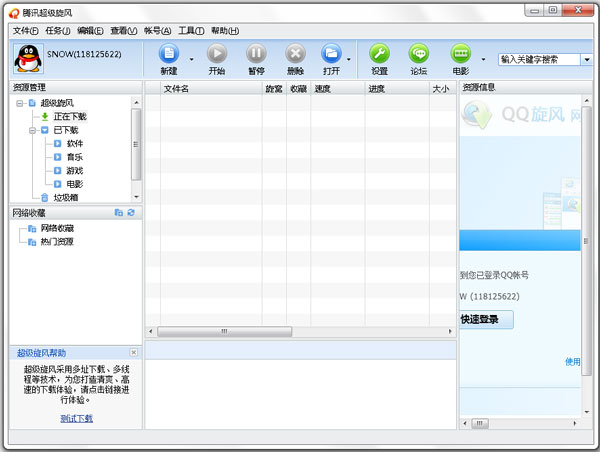Open the 任务(J) menu

click(58, 31)
